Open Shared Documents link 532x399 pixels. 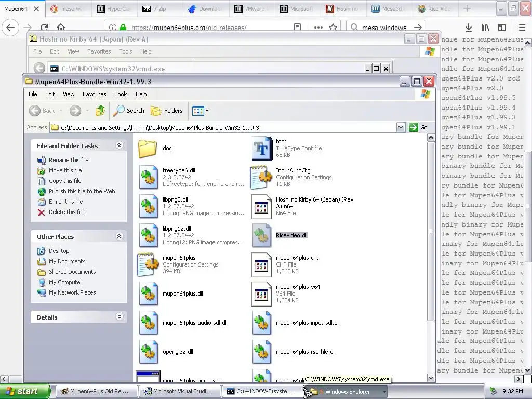[x=72, y=272]
